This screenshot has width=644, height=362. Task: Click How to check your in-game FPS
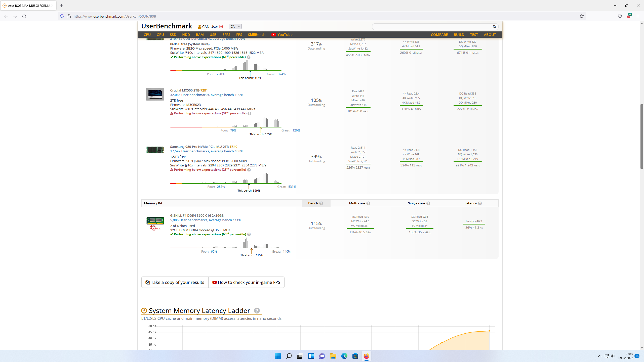pyautogui.click(x=246, y=282)
